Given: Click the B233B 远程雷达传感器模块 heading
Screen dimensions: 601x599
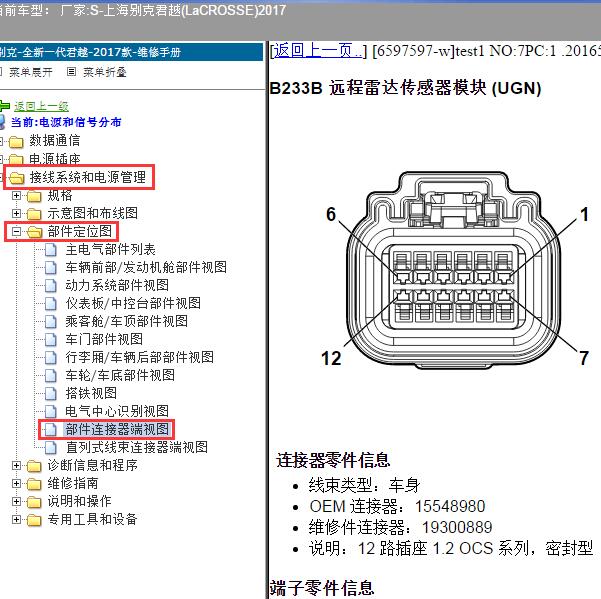Looking at the screenshot, I should (406, 88).
